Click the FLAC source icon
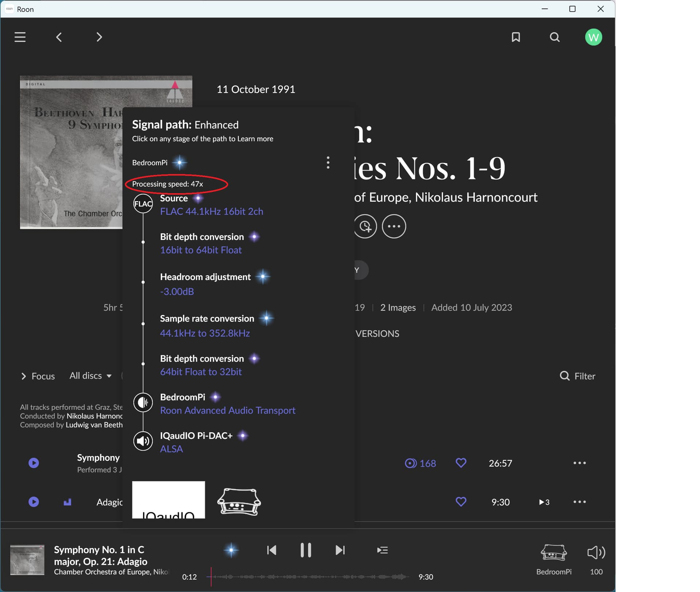This screenshot has width=700, height=592. (x=143, y=204)
